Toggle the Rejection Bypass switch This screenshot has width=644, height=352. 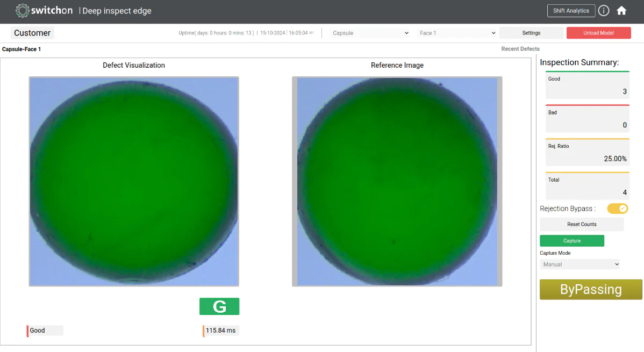pos(617,209)
